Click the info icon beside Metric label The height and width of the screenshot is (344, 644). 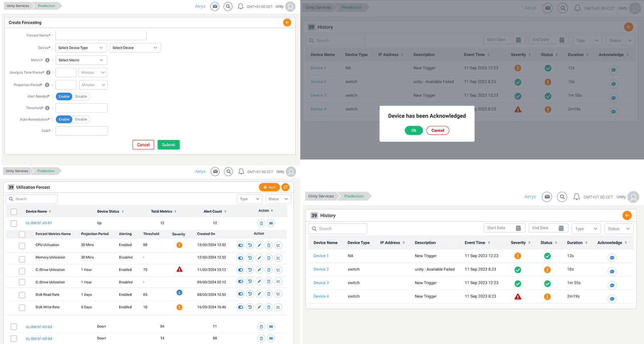tap(47, 60)
